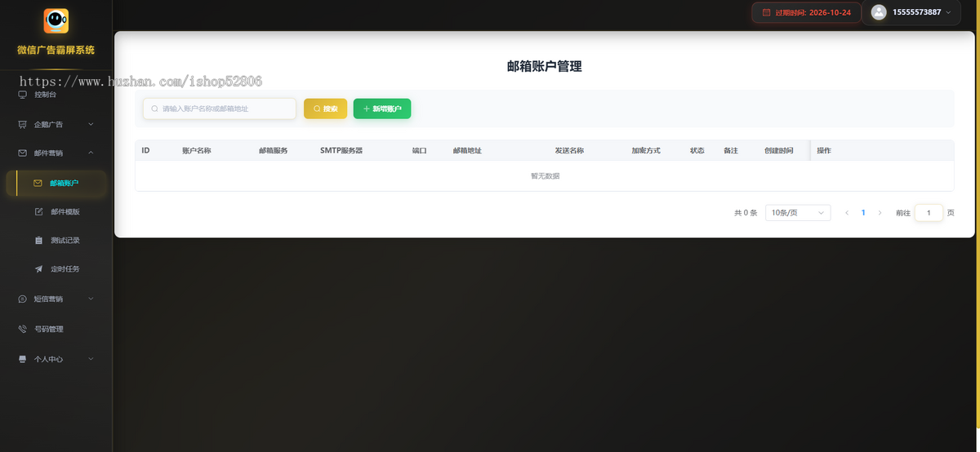Click the 创建时间 column header
Viewport: 980px width, 452px height.
click(x=779, y=151)
